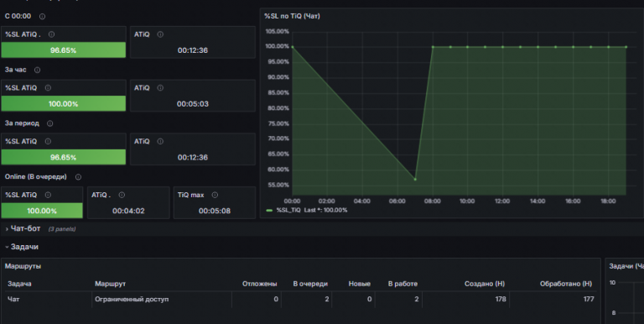Expand the "Чат-бот" collapsed row
Screen dimensions: 644x324
pos(25,228)
